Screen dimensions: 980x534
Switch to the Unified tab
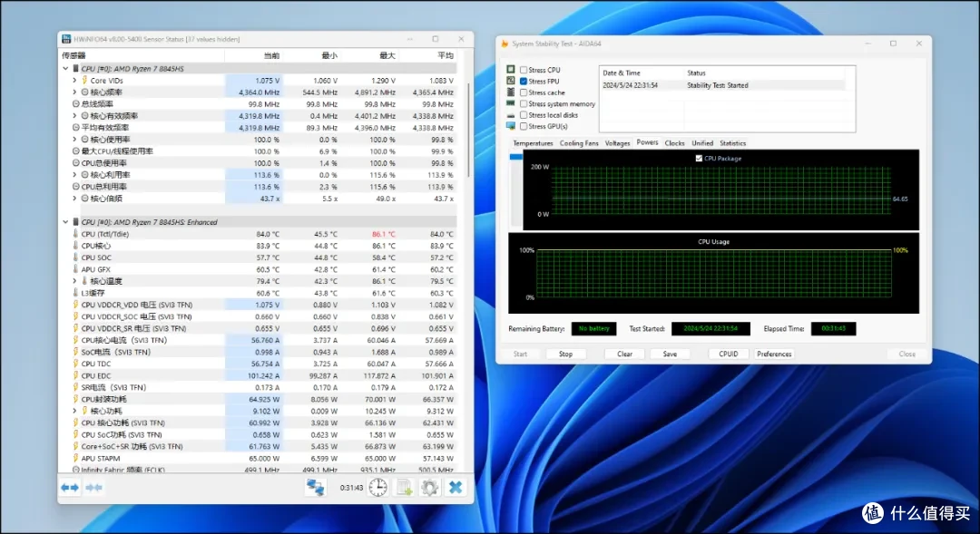point(701,143)
